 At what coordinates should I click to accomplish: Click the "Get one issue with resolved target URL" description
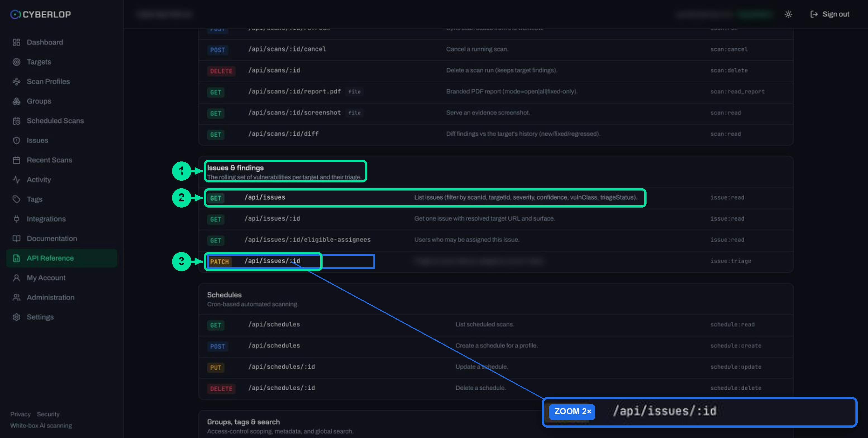(484, 219)
